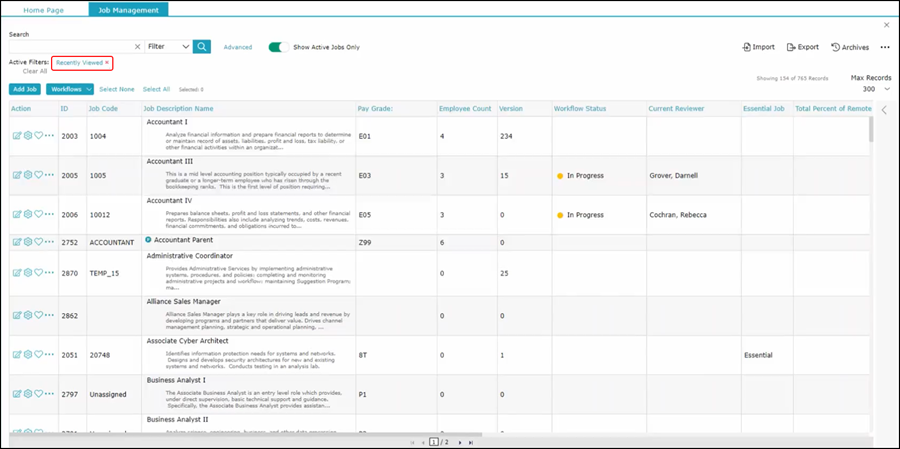Image resolution: width=900 pixels, height=449 pixels.
Task: Favorite Accountant IV with the heart icon
Action: pos(38,215)
